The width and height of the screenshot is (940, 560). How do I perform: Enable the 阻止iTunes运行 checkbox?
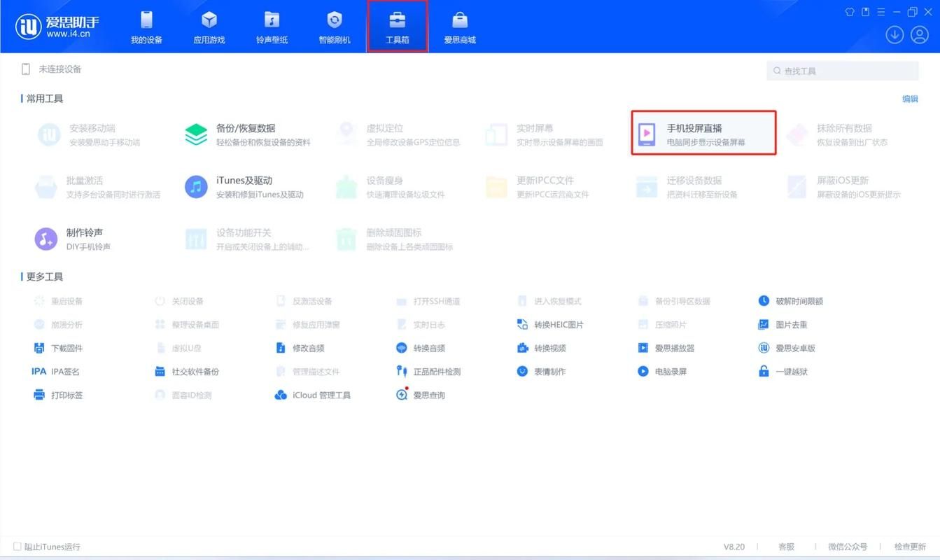[17, 547]
